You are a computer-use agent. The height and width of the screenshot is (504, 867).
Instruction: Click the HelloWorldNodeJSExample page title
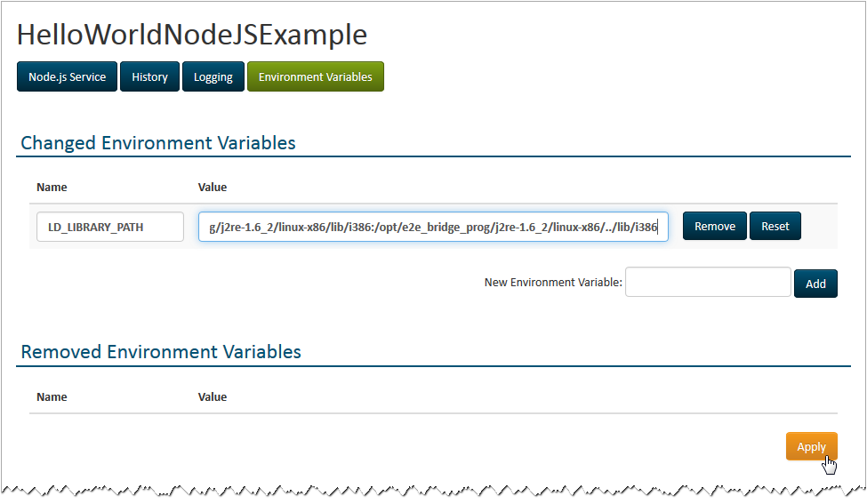coord(192,35)
